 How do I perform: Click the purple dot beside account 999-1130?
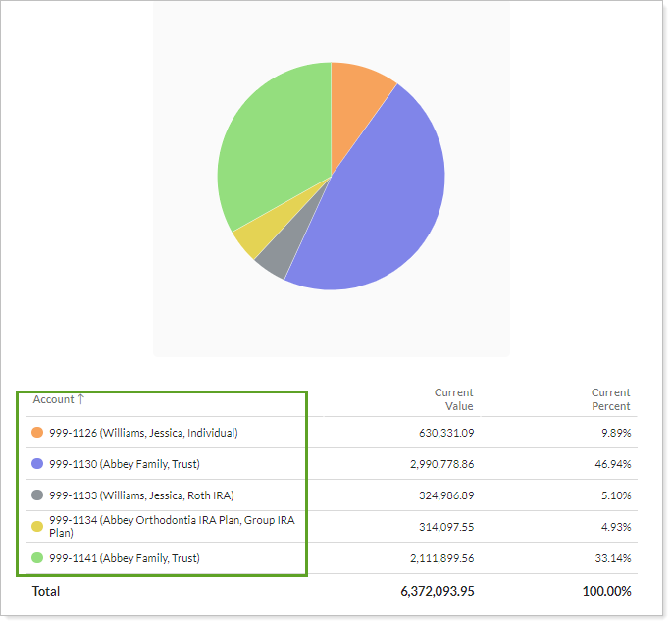[x=37, y=464]
